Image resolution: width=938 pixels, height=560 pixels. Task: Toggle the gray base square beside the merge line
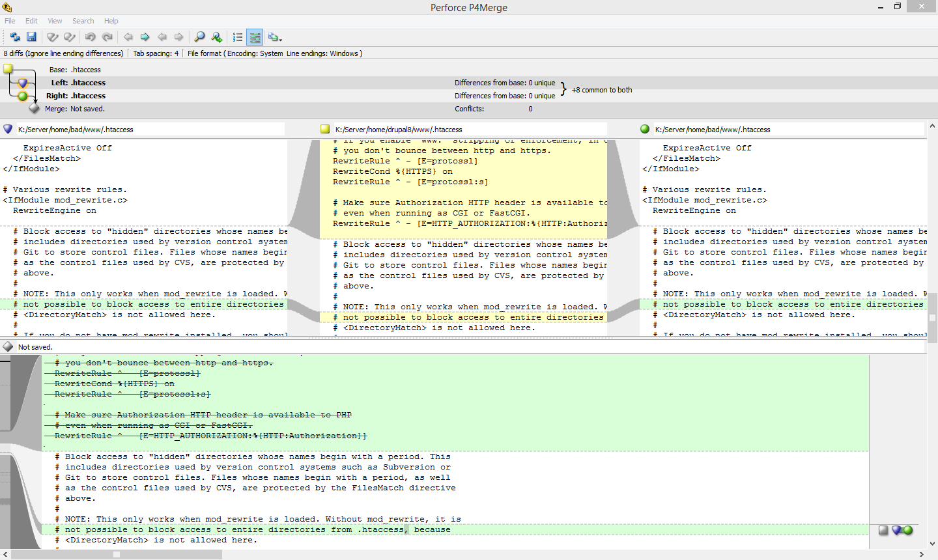point(883,530)
